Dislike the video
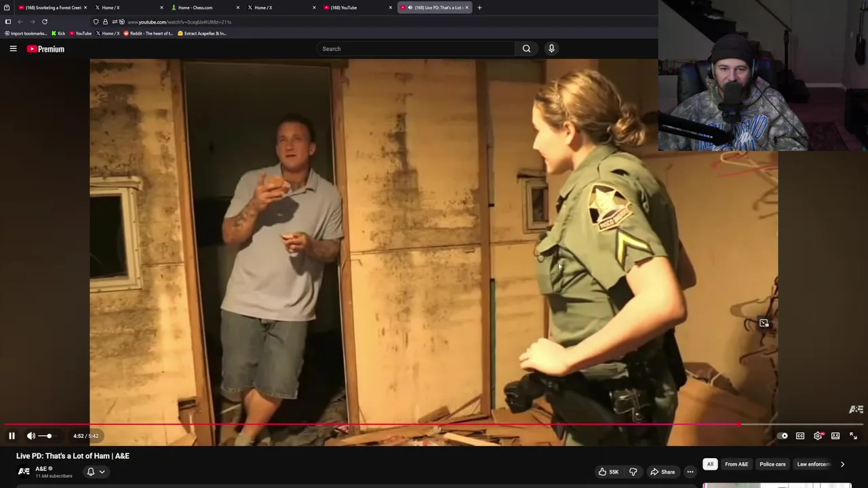The width and height of the screenshot is (868, 488). click(x=633, y=472)
